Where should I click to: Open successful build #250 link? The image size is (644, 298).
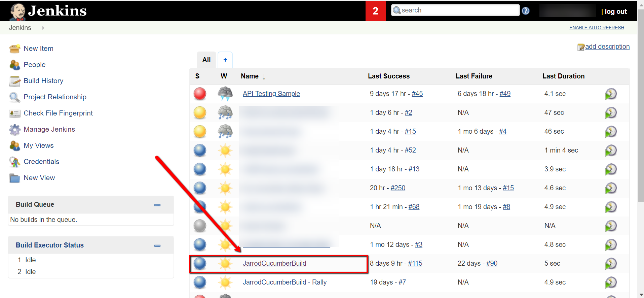[x=398, y=188]
